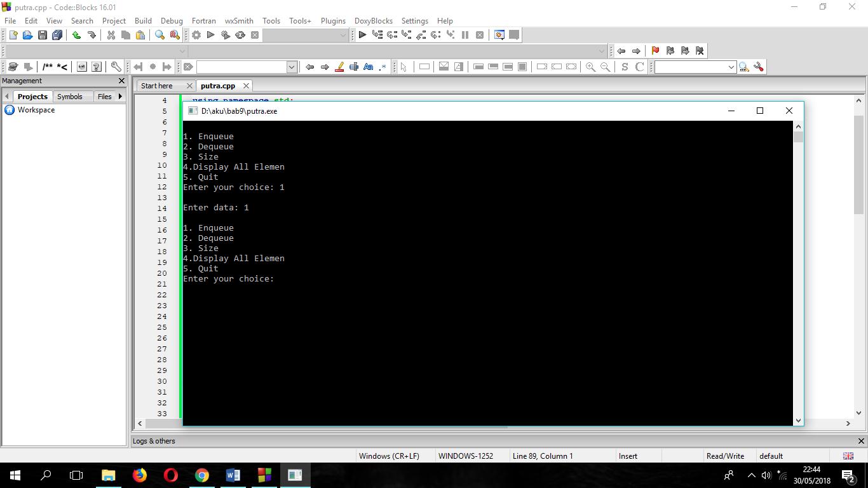Abort the build with X icon
The image size is (868, 488).
[255, 35]
